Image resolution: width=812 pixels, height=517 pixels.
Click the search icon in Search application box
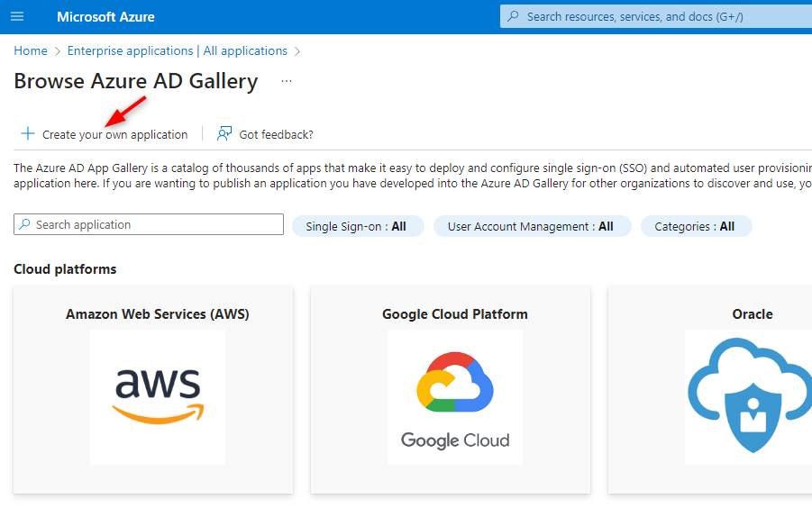click(x=24, y=224)
